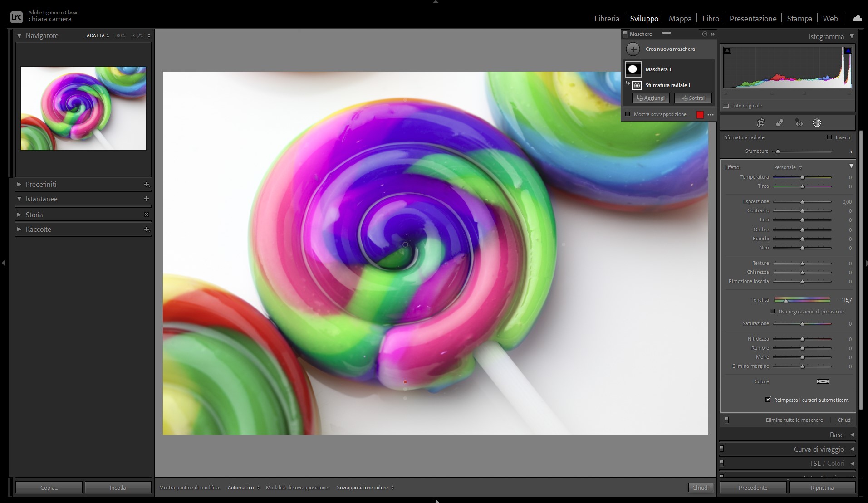Click the Ripristina button

822,488
